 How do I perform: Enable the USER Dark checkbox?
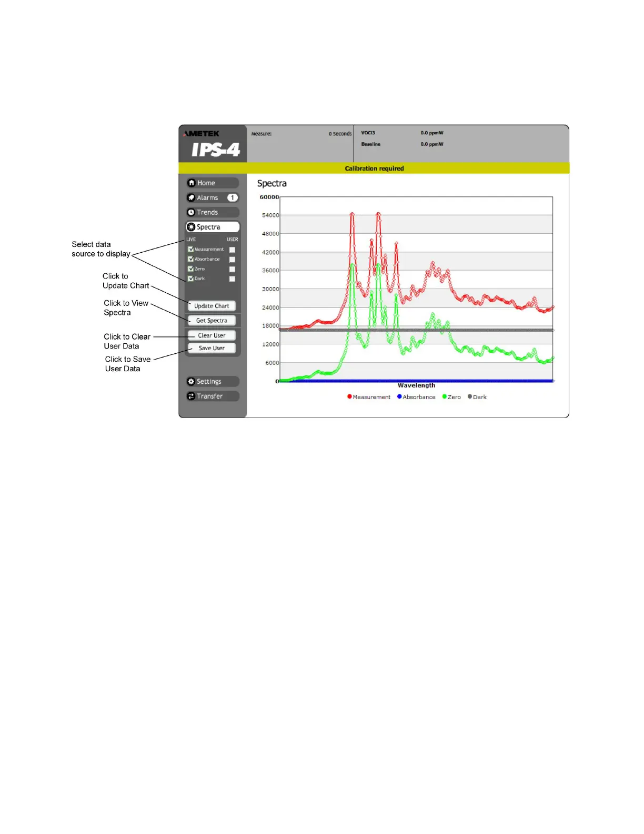[x=232, y=279]
